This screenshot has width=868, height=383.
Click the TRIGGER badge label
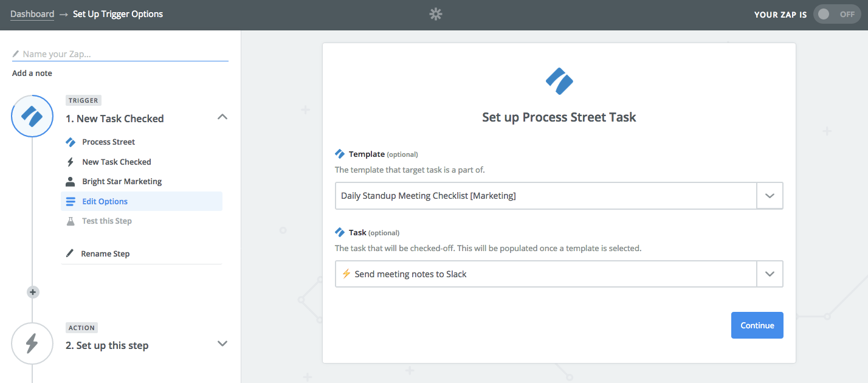click(x=83, y=100)
